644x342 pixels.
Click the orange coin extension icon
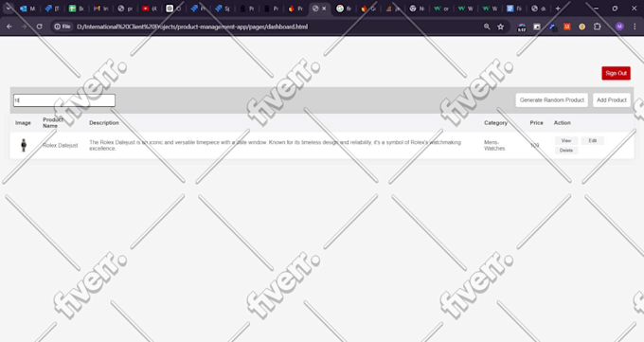[582, 27]
